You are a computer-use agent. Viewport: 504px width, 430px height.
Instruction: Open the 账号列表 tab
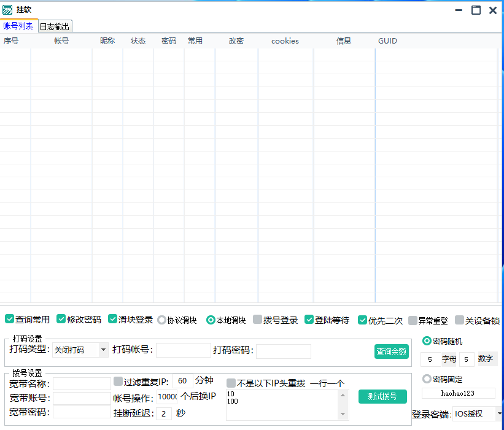point(18,26)
